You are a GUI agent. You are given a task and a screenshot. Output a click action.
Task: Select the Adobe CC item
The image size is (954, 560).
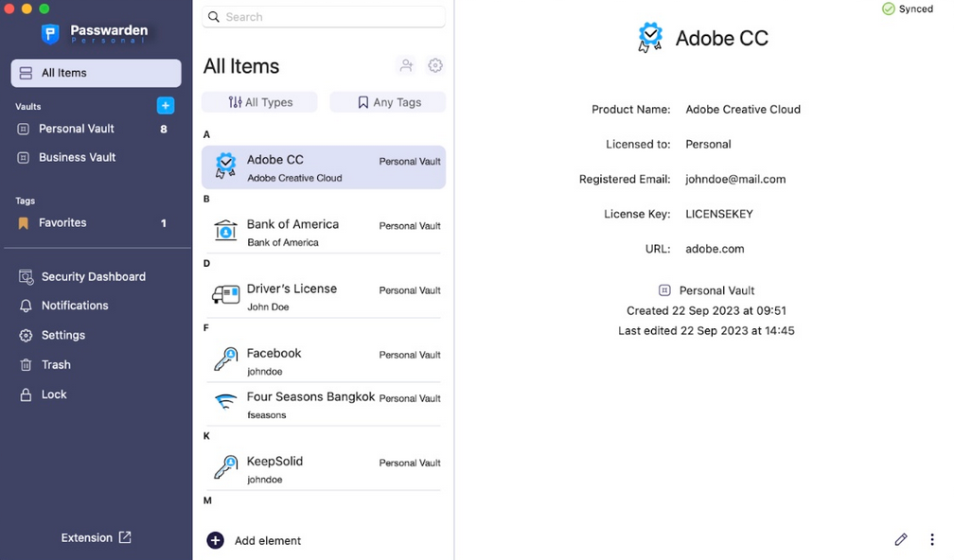(x=324, y=167)
